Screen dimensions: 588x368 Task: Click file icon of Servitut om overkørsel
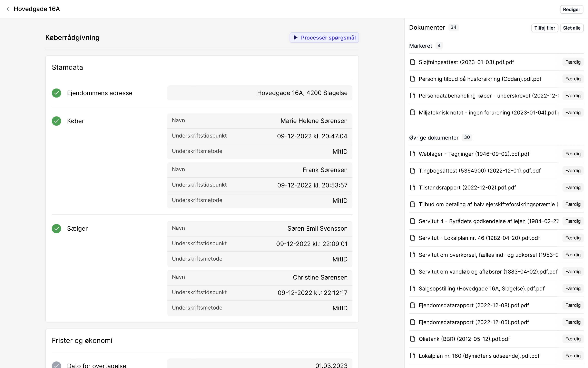coord(412,255)
